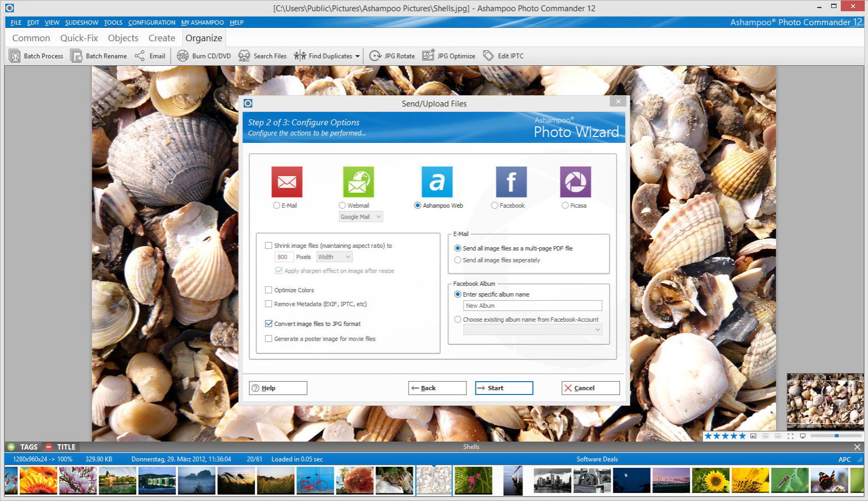Click the Start button in wizard
The image size is (868, 501).
(x=504, y=388)
